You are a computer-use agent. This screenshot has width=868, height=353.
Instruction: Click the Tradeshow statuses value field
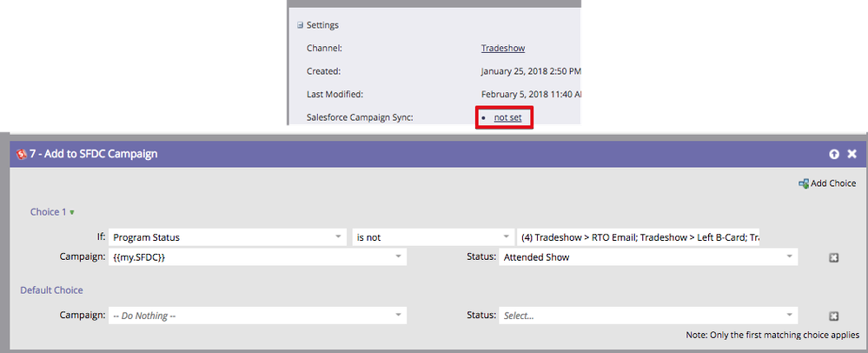[638, 237]
